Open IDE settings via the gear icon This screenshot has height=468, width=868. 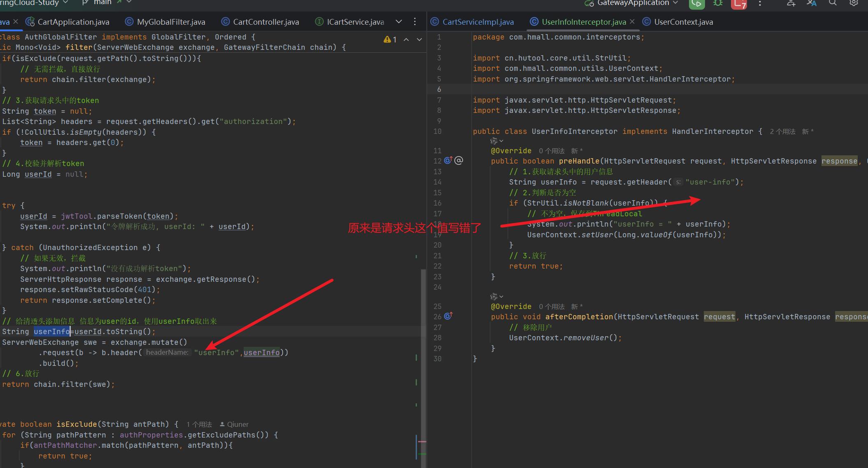(x=854, y=3)
